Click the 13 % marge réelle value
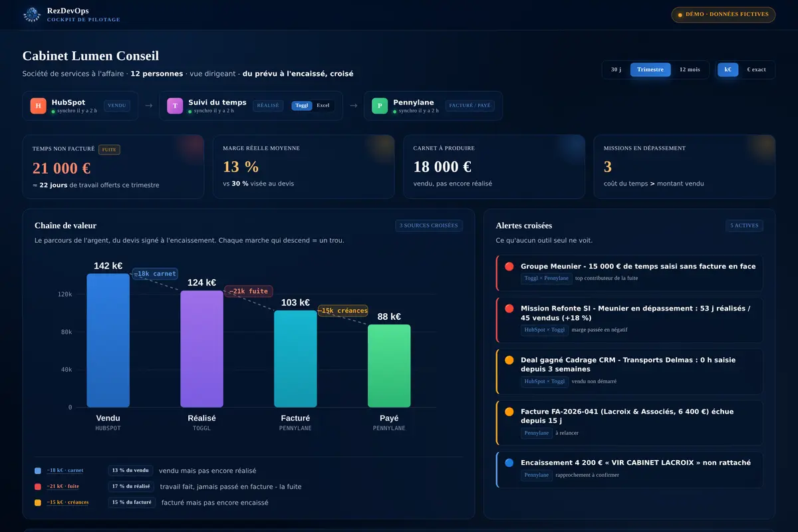This screenshot has height=532, width=798. tap(241, 167)
